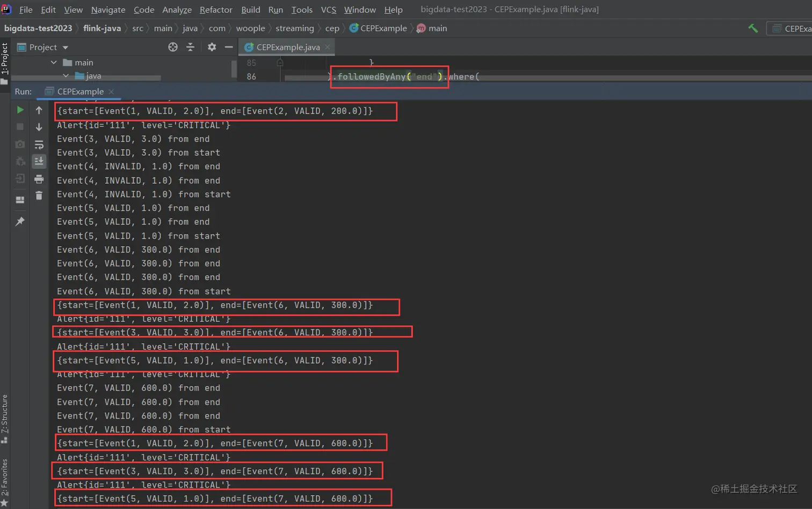Open the Edit menu
812x509 pixels.
click(x=48, y=10)
